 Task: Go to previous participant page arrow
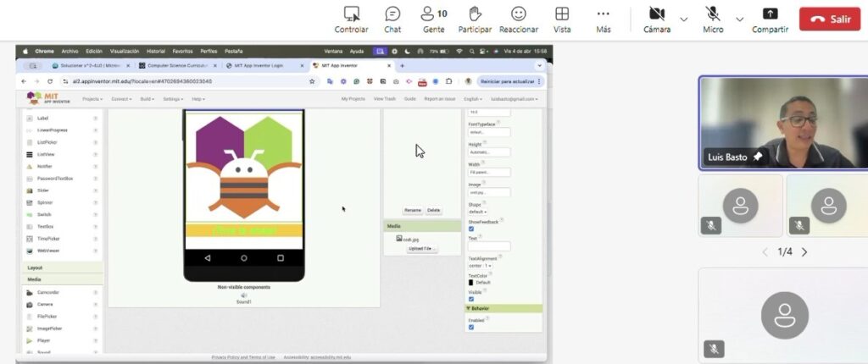point(765,252)
